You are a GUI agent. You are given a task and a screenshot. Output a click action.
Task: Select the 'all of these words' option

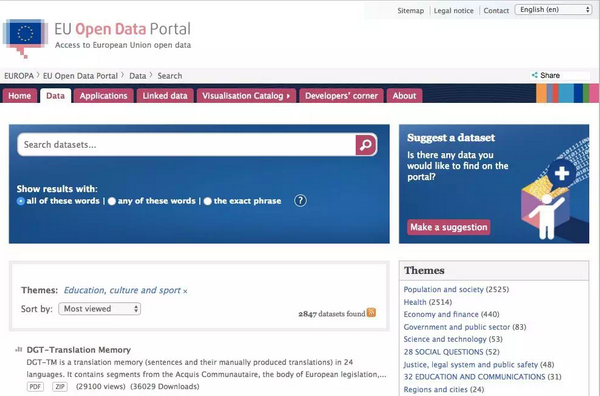point(20,201)
